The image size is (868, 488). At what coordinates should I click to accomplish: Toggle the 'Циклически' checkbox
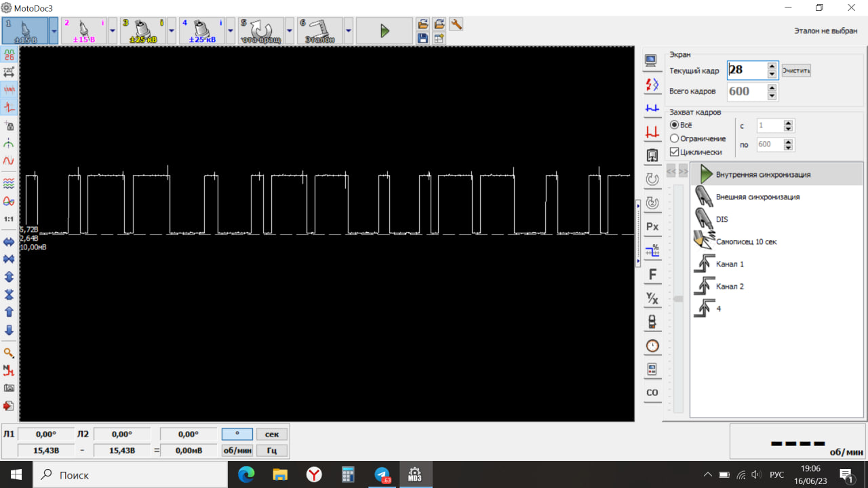pos(674,152)
